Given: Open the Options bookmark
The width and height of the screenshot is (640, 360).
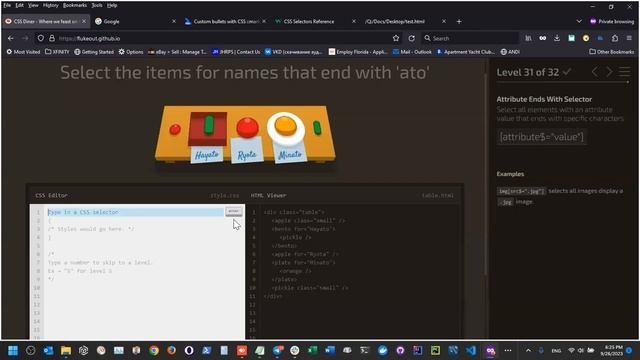Looking at the screenshot, I should click(131, 52).
